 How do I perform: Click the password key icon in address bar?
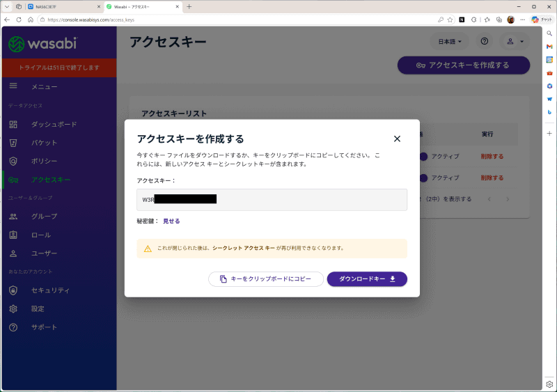coord(441,20)
